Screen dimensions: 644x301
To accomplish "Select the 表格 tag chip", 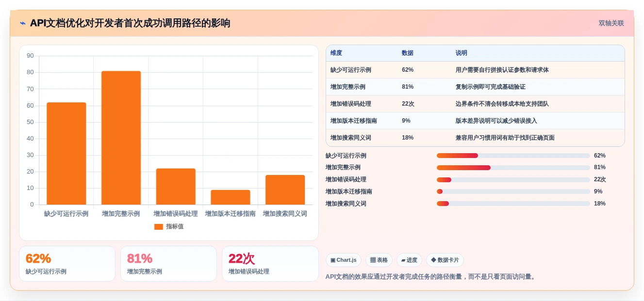I will click(x=379, y=260).
